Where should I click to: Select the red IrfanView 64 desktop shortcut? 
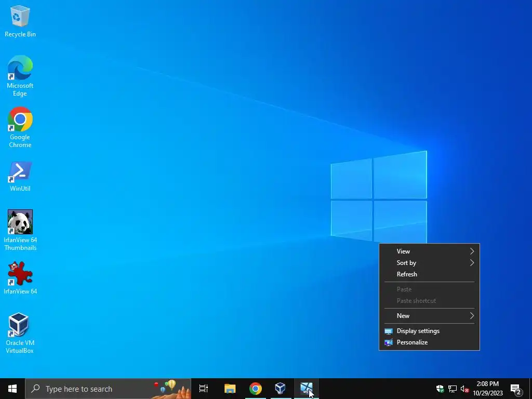coord(20,278)
